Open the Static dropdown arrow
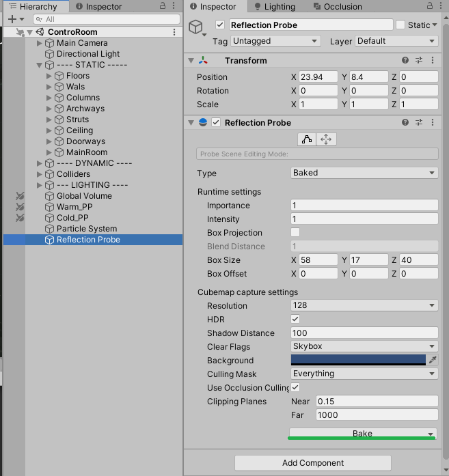449x476 pixels. tap(435, 25)
